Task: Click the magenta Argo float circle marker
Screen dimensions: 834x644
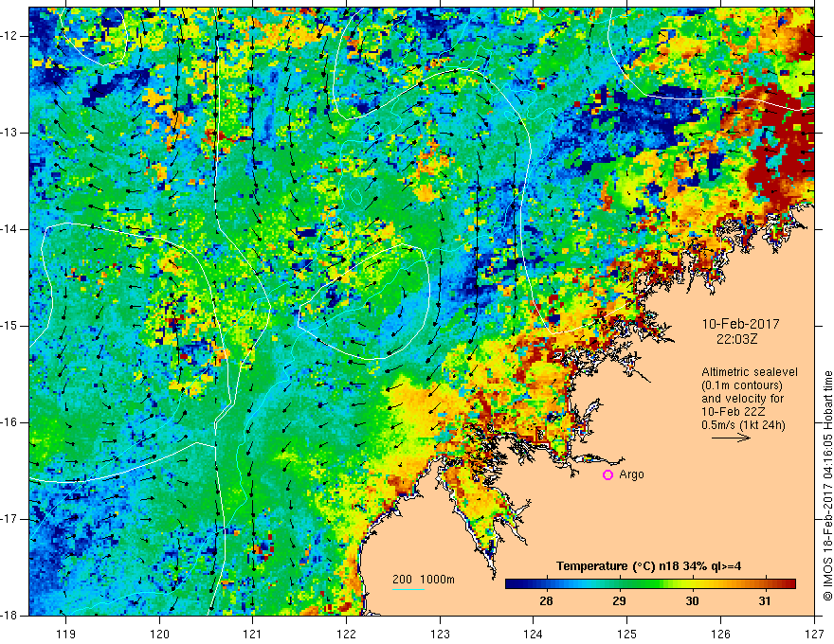Action: pos(607,475)
